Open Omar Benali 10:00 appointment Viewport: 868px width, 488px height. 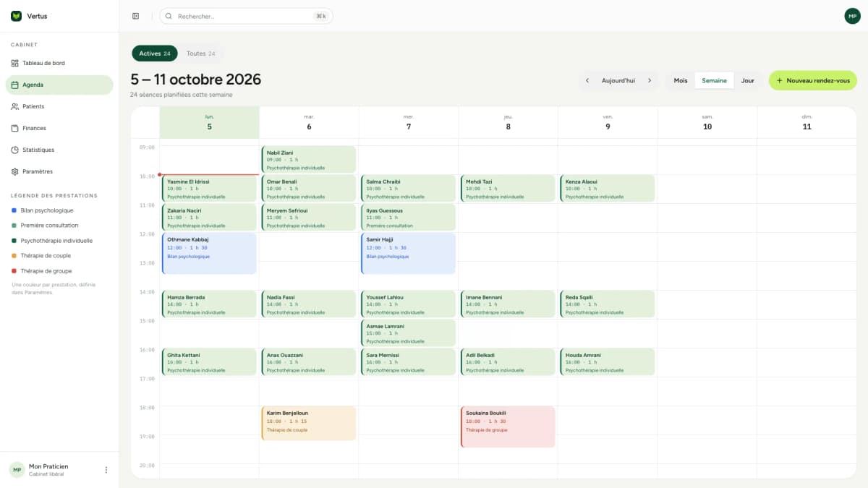click(309, 189)
